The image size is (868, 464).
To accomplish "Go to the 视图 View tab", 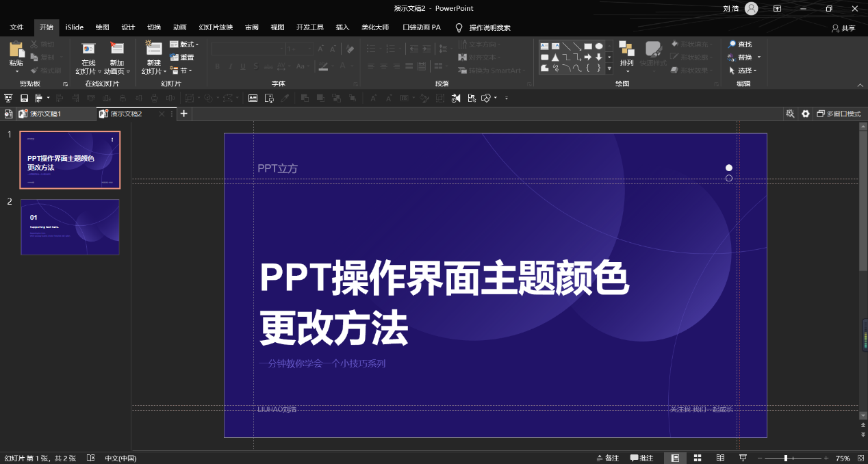I will point(277,27).
